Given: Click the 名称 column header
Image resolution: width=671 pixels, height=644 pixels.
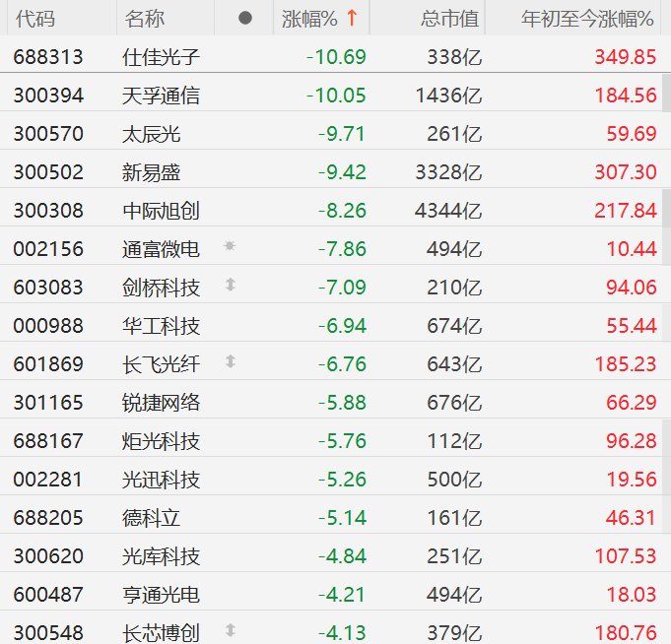Looking at the screenshot, I should point(145,19).
